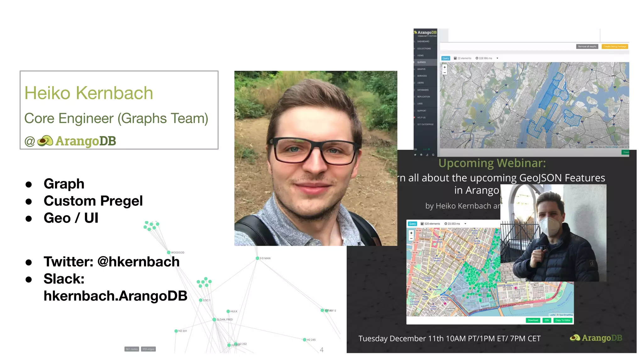
Task: Click the 328.986 ms execution time
Action: [x=484, y=58]
